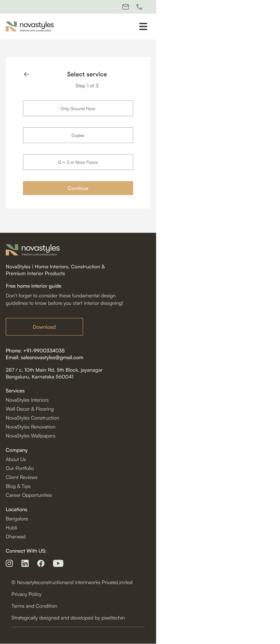Tap the phone call icon in the top bar
Image resolution: width=280 pixels, height=644 pixels.
point(139,7)
